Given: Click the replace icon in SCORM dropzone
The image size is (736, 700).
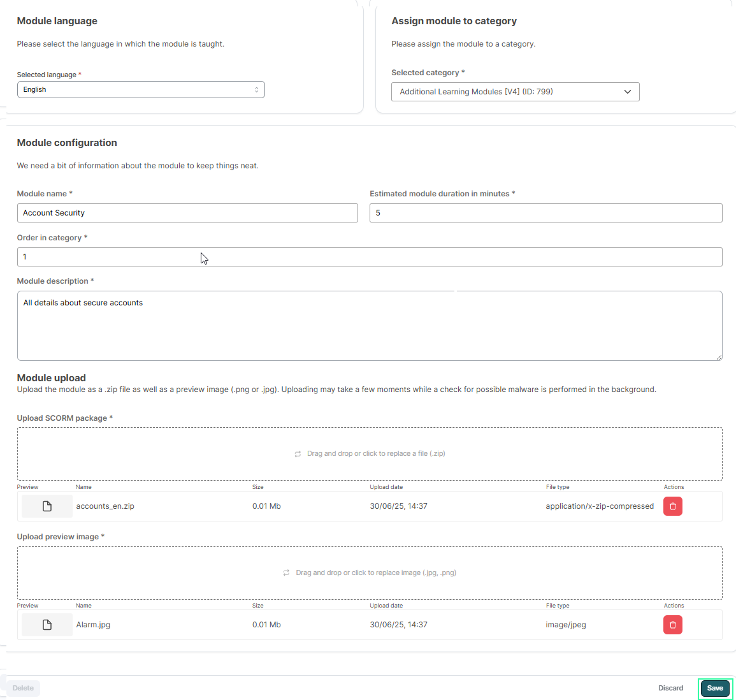Looking at the screenshot, I should (x=298, y=454).
